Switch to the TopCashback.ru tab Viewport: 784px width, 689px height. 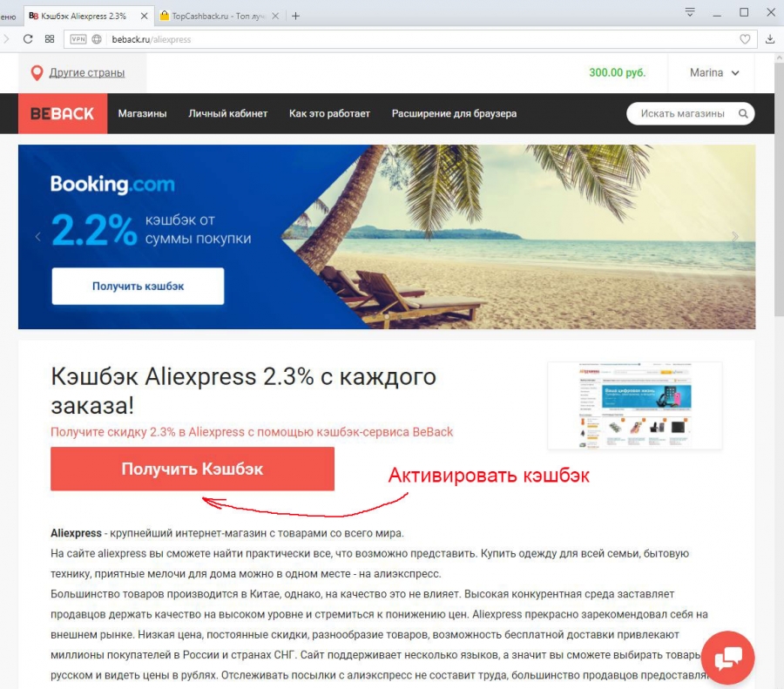click(x=218, y=16)
